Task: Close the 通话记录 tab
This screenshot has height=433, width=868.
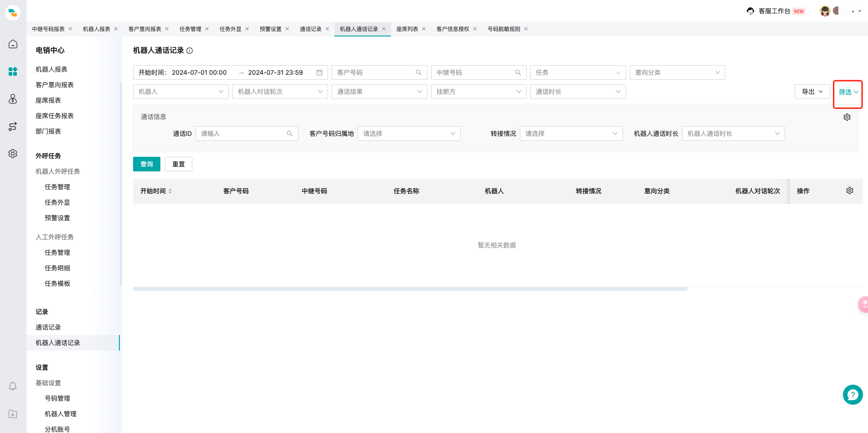Action: coord(327,29)
